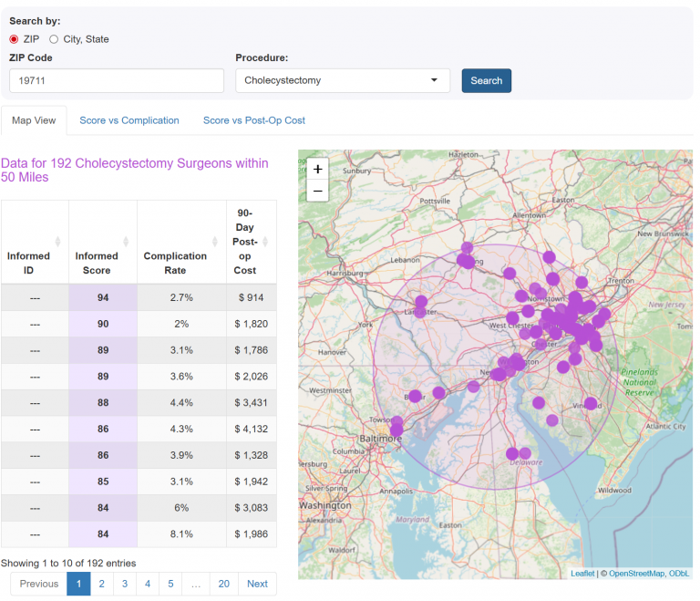Click the surgeon marker near Vineland
This screenshot has width=700, height=601.
591,403
